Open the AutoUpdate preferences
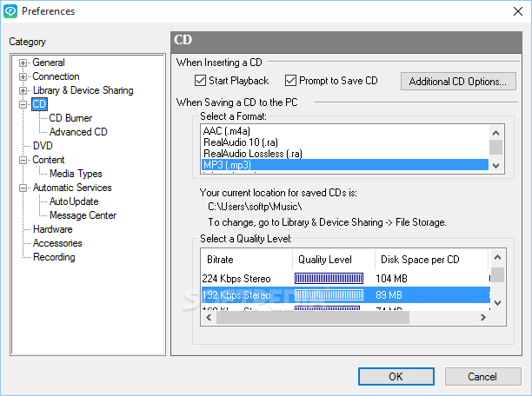This screenshot has height=396, width=532. [74, 201]
